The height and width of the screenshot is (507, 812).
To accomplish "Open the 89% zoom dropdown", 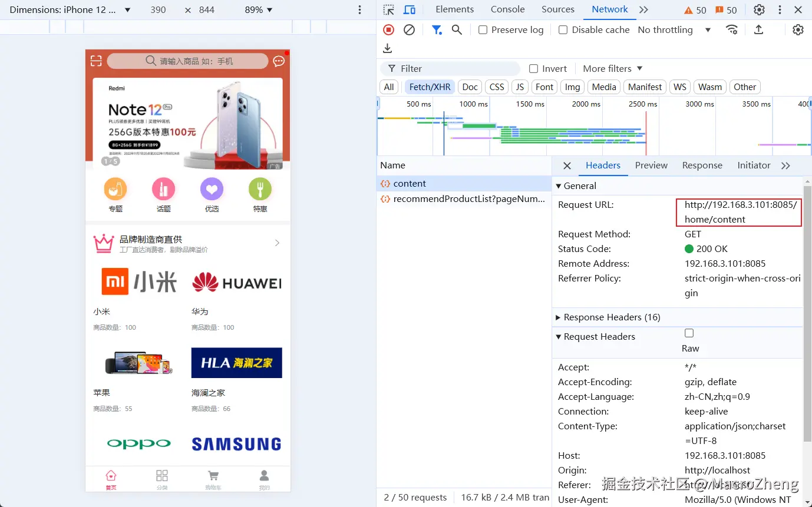I will [259, 10].
